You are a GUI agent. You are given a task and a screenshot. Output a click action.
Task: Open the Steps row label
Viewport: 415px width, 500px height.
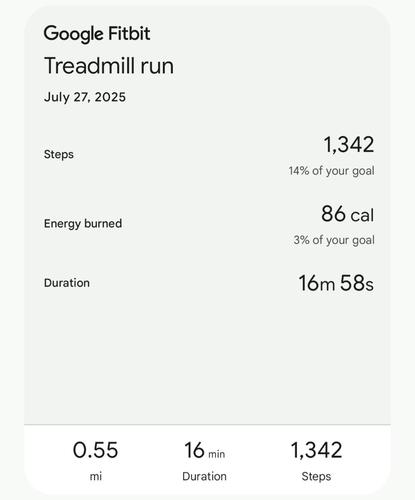pos(59,154)
